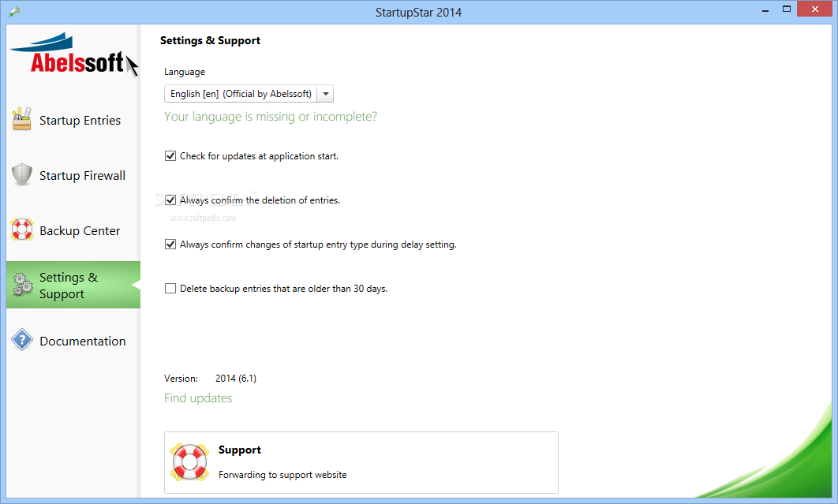Click the version number 2014 (6.1)

(236, 379)
